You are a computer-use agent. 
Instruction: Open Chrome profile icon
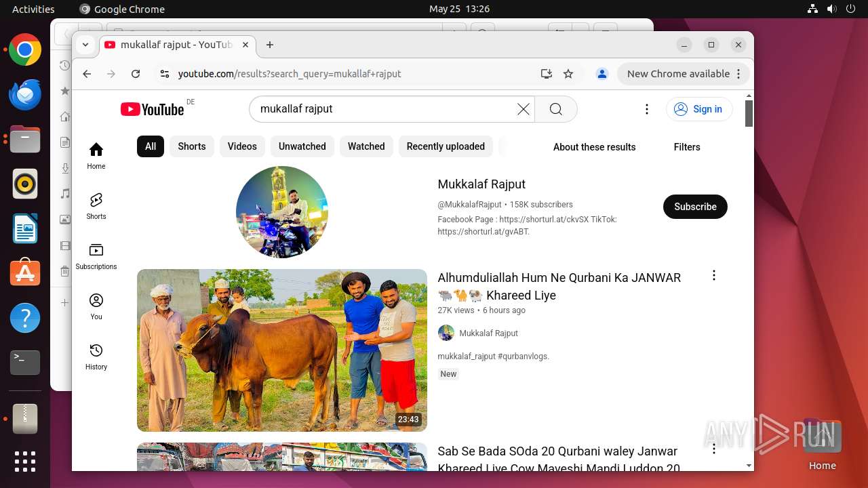click(601, 74)
